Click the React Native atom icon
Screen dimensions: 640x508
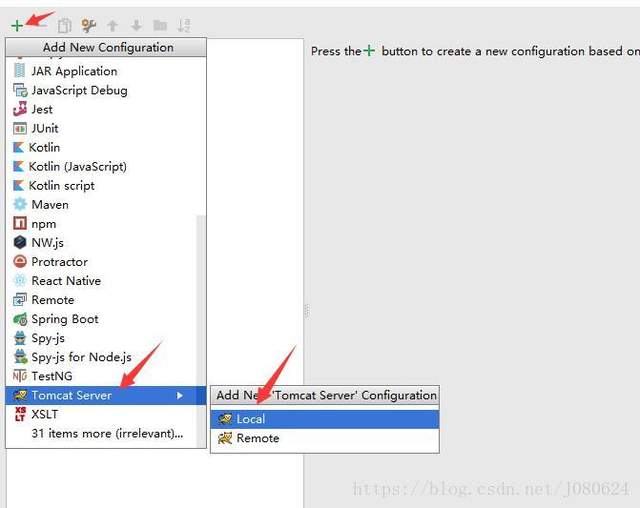20,280
